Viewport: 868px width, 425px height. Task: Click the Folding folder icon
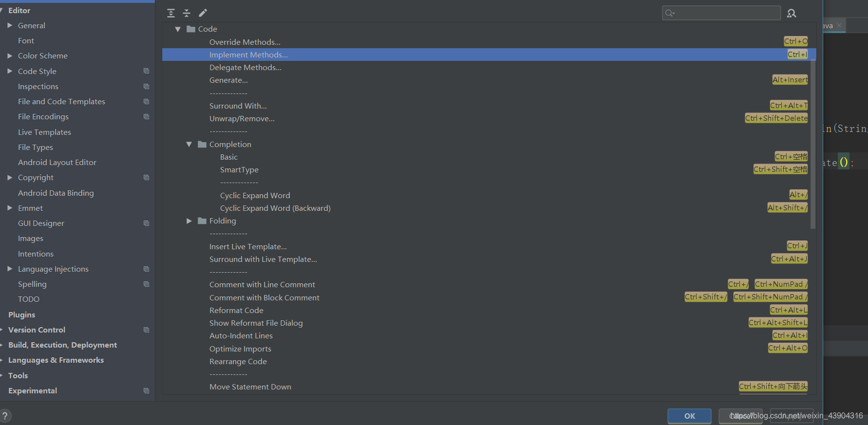202,221
